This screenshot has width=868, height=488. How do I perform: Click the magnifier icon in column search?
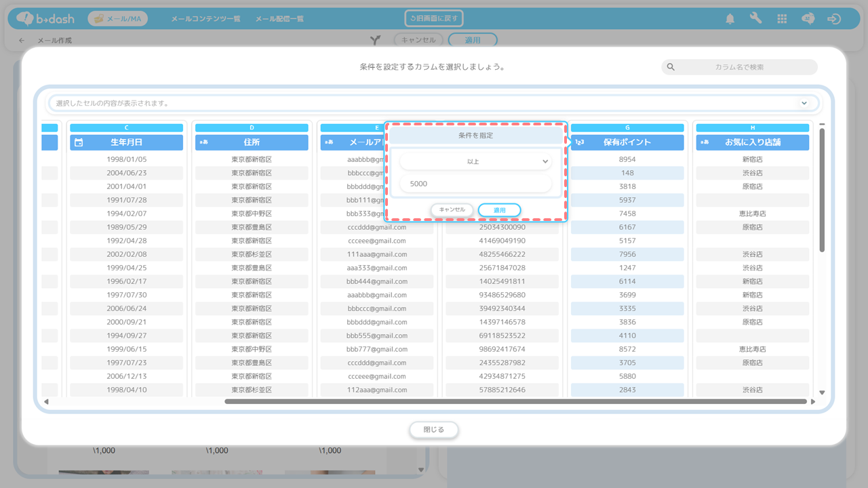point(671,67)
